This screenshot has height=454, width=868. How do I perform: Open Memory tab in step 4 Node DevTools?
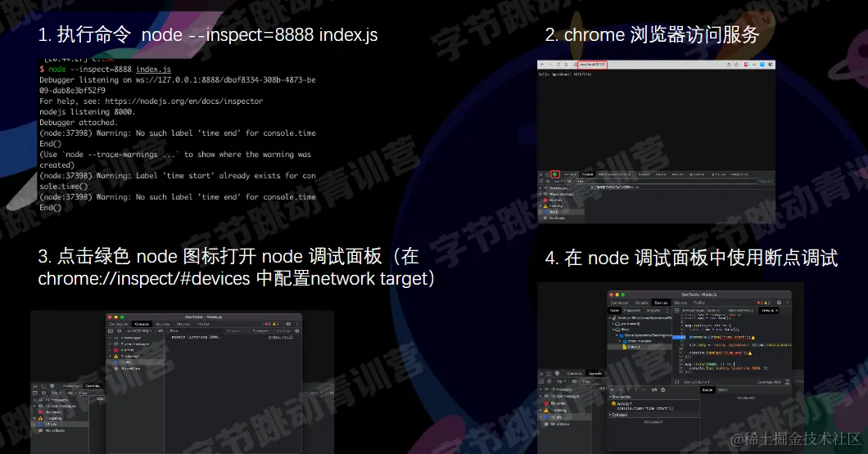click(x=680, y=303)
